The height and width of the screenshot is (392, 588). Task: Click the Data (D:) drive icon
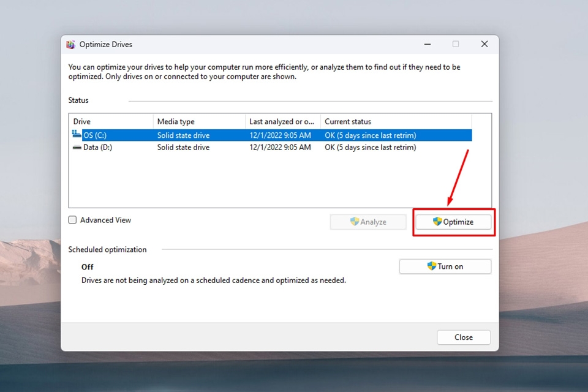coord(76,147)
